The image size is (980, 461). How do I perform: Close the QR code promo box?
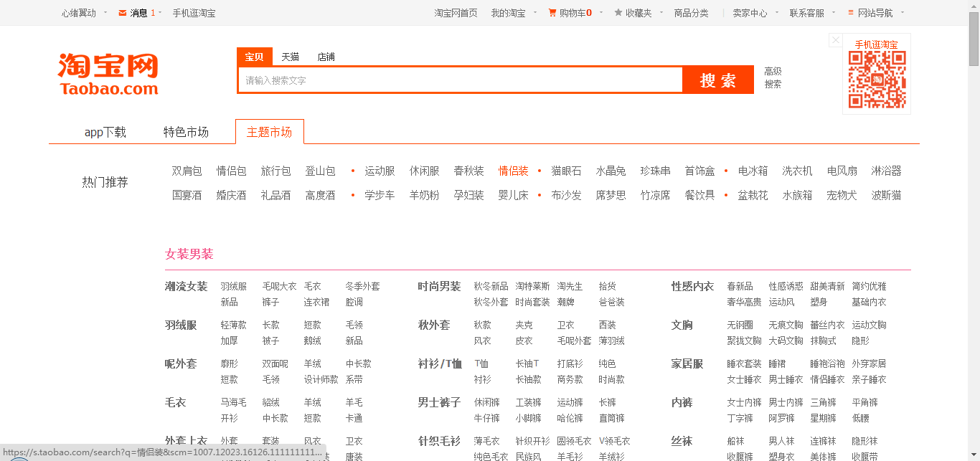[x=835, y=40]
